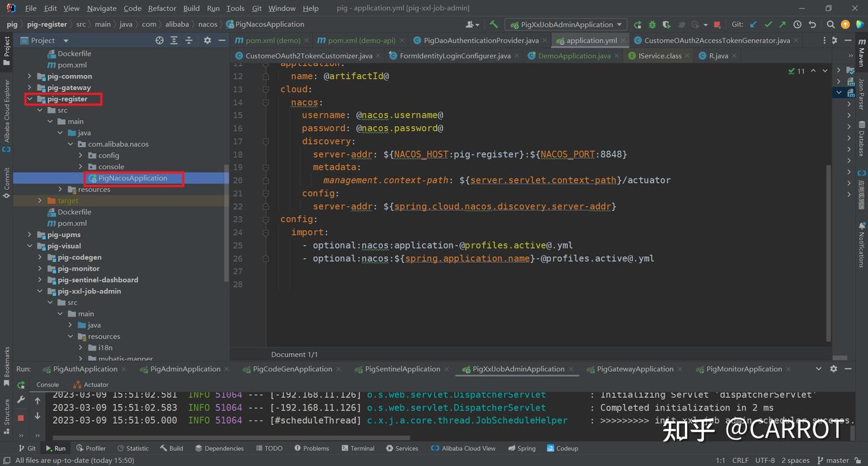
Task: Click the orange IDE update icon
Action: click(x=845, y=25)
